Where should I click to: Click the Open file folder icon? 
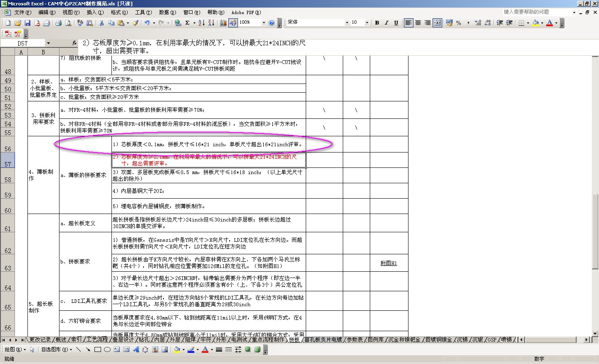pyautogui.click(x=18, y=23)
